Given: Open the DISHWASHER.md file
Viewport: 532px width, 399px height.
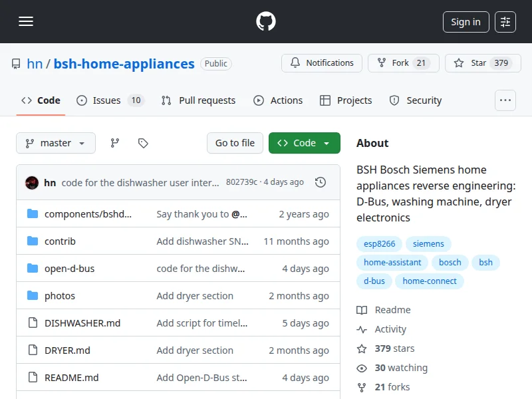Looking at the screenshot, I should point(82,323).
